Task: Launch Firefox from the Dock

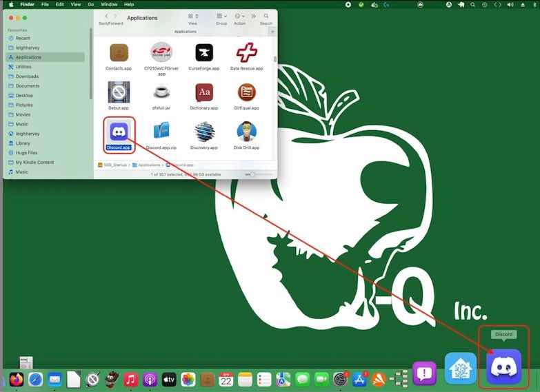Action: pos(16,380)
